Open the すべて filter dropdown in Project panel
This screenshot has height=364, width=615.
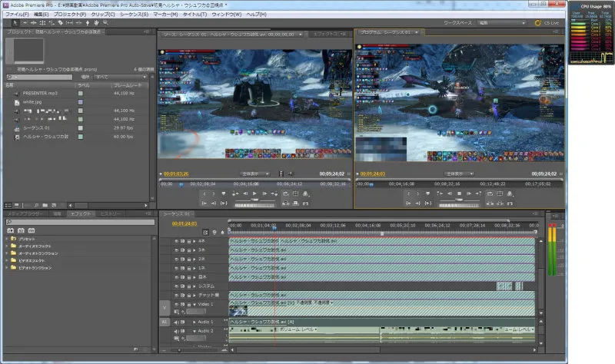(120, 78)
